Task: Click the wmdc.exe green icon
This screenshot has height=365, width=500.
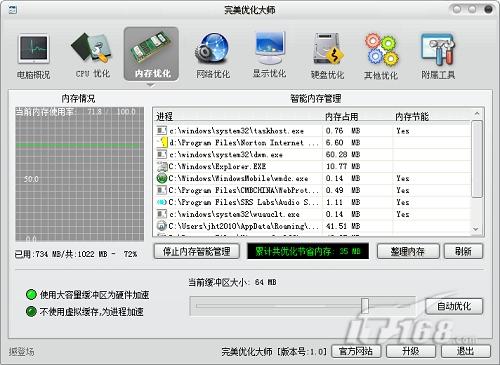Action: 162,178
